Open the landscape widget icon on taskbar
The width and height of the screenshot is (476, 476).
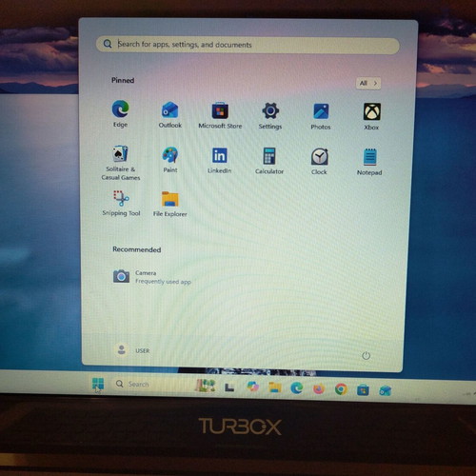(x=206, y=386)
